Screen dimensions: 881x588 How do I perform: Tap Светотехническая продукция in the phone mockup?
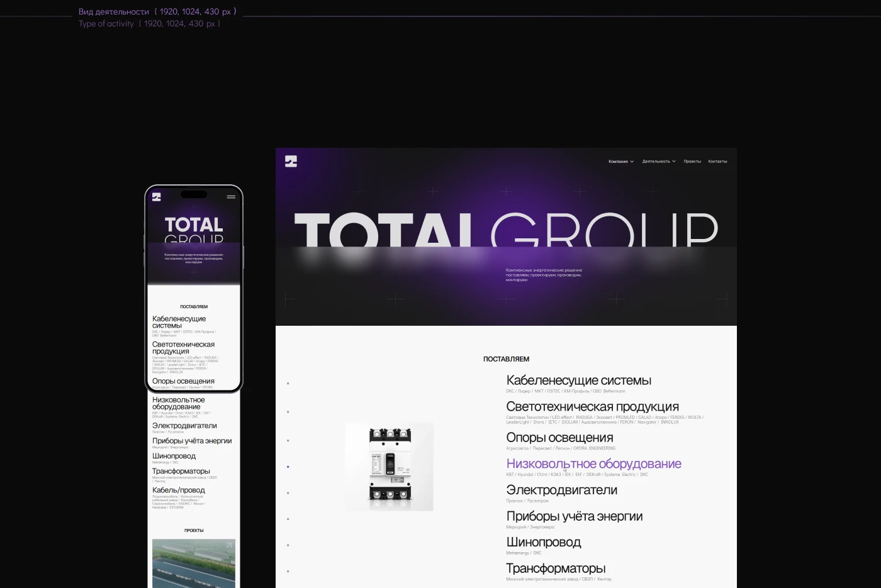click(x=183, y=348)
